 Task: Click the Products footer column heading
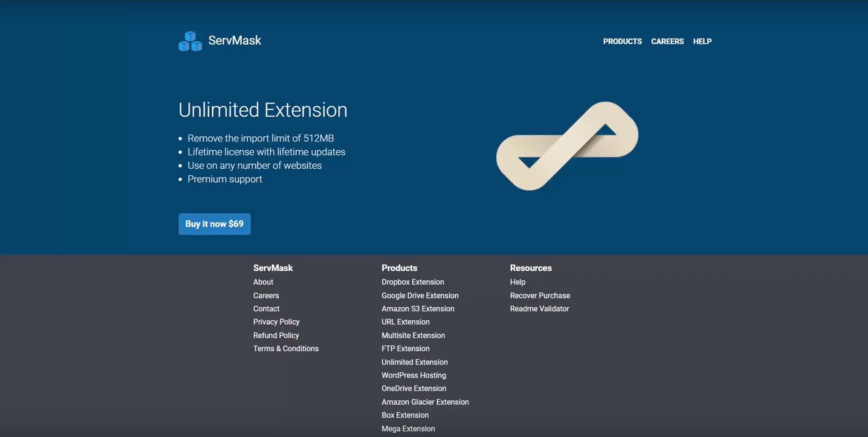(x=399, y=268)
